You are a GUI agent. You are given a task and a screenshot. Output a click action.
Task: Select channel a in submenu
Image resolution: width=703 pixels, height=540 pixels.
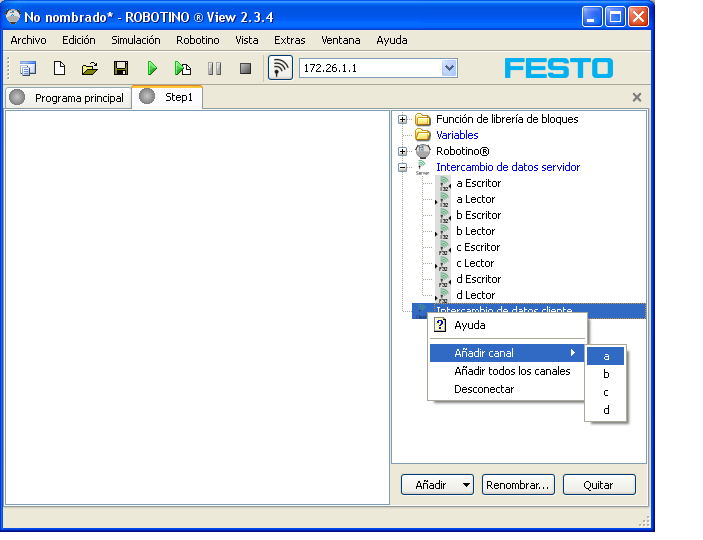606,356
